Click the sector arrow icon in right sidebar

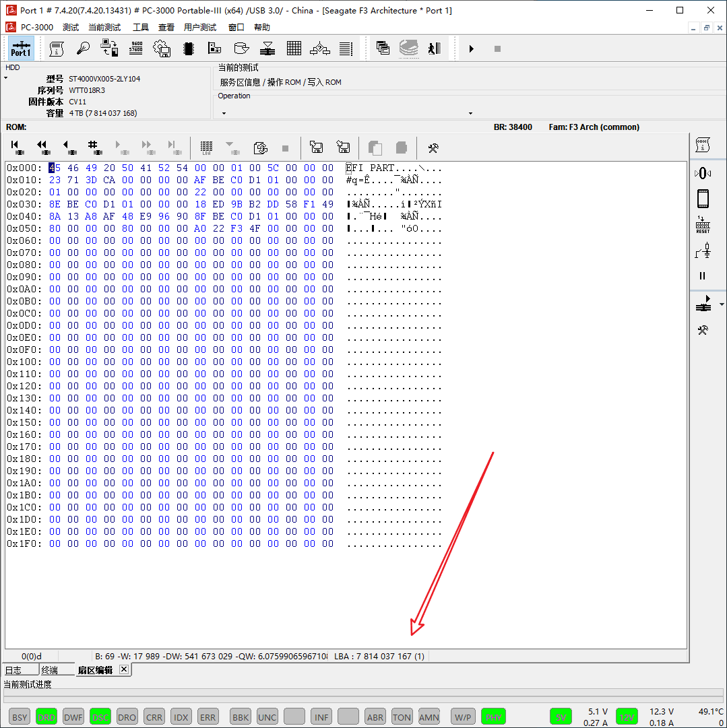pos(703,304)
